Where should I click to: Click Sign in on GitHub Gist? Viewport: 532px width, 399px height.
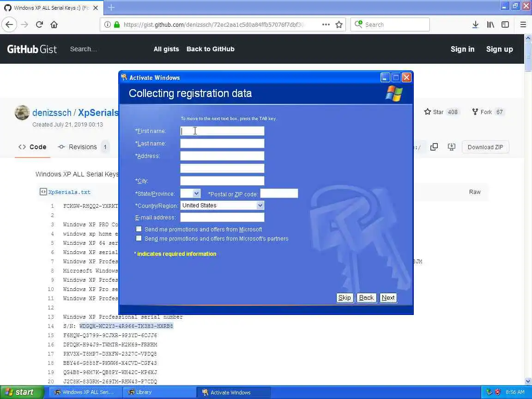[462, 49]
